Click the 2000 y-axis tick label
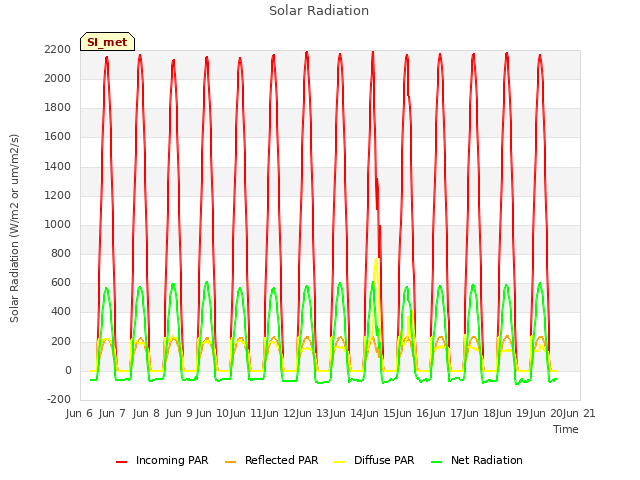Screen dimensions: 640x480 [58, 78]
